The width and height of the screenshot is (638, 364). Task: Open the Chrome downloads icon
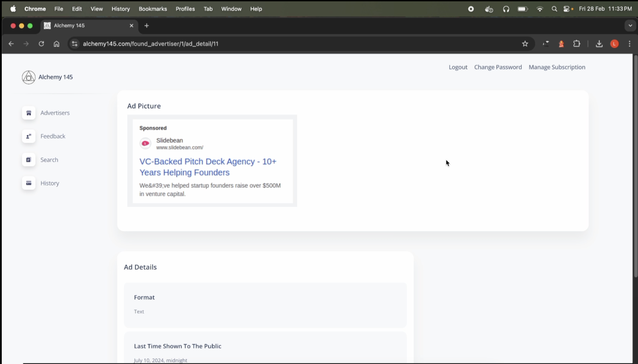(599, 44)
